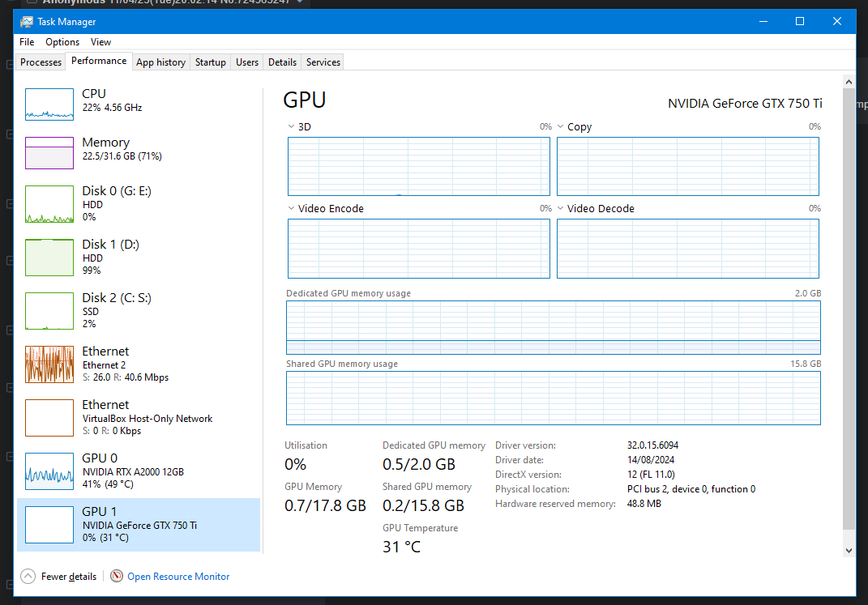Click the Video Encode usage graph
The height and width of the screenshot is (605, 868).
(418, 249)
